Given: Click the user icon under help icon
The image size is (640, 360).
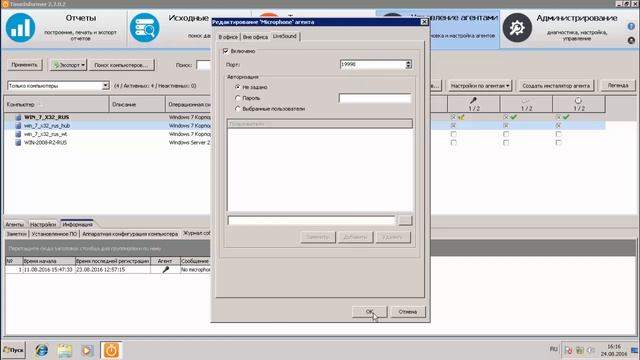Looking at the screenshot, I should pos(631,40).
